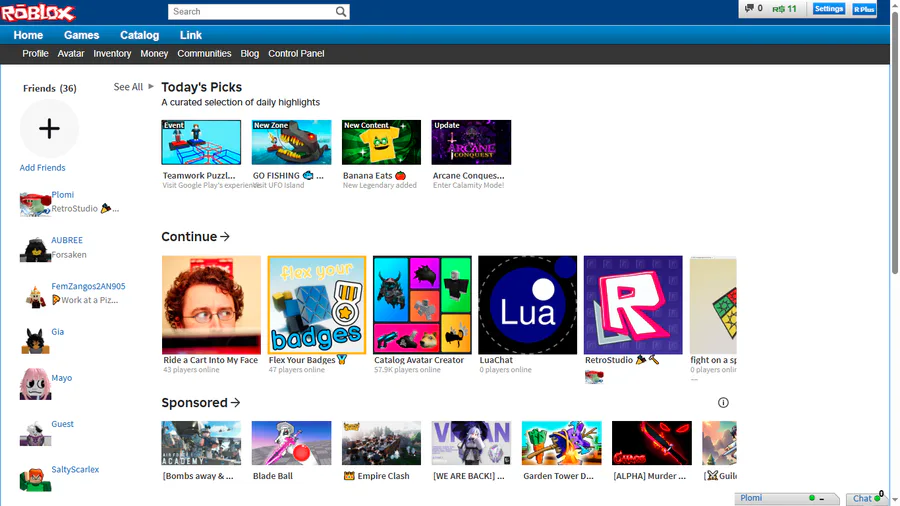The width and height of the screenshot is (900, 506).
Task: Open Guest's avatar icon
Action: click(35, 433)
